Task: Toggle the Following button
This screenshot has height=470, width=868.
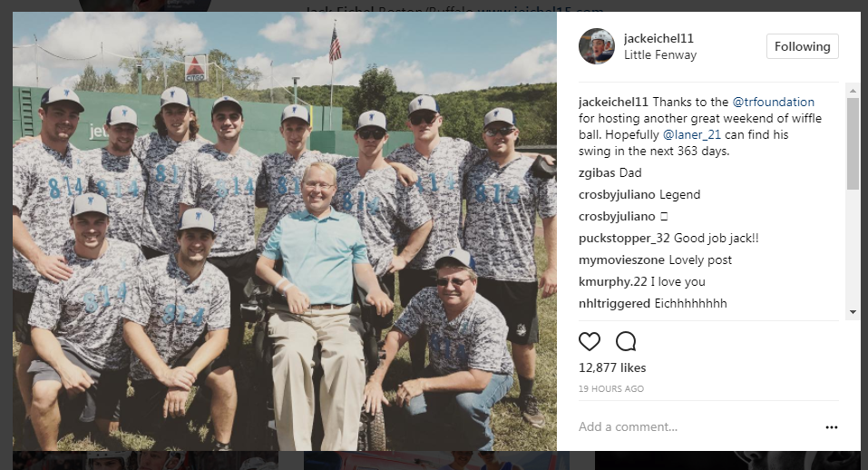Action: [802, 46]
